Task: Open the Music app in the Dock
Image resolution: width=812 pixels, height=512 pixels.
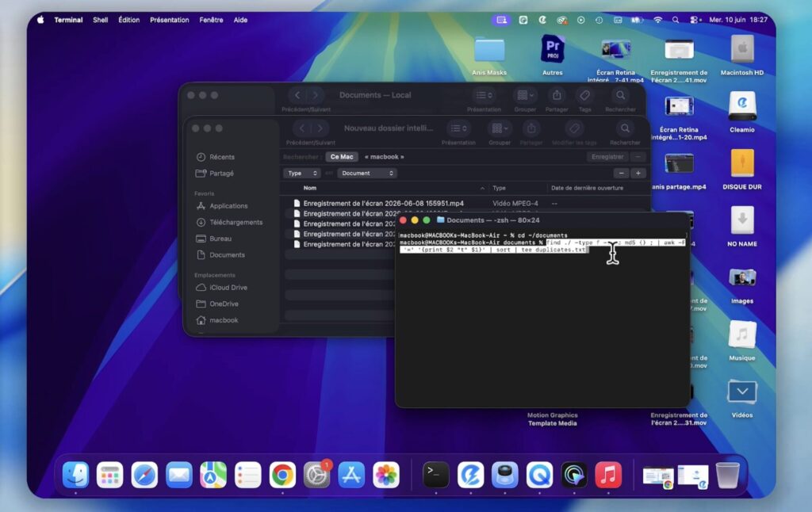Action: coord(608,475)
